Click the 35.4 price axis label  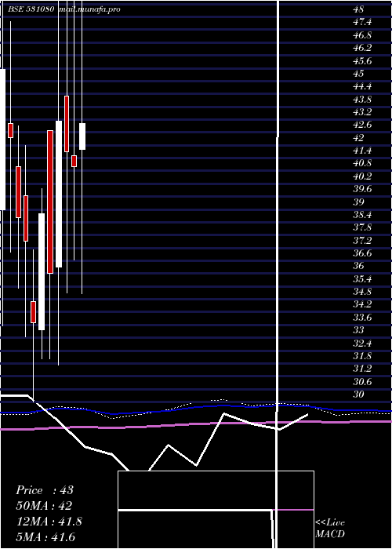point(362,279)
